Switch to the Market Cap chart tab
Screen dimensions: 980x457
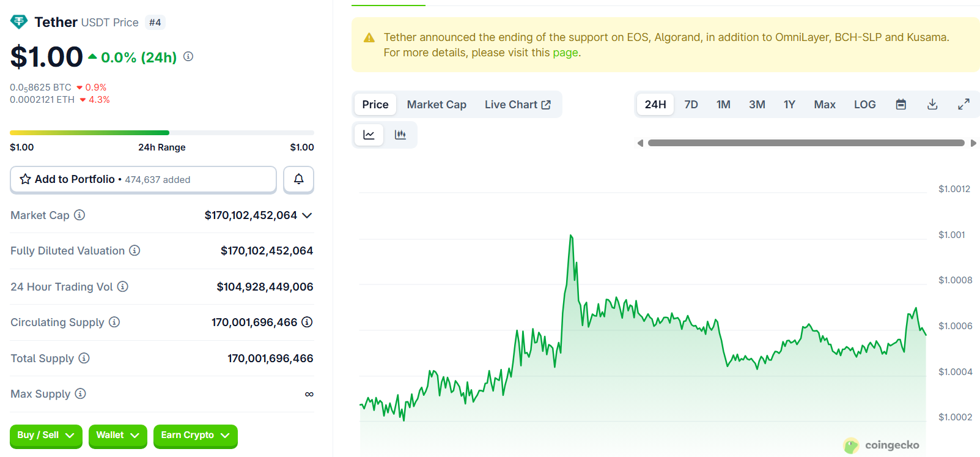(x=437, y=105)
